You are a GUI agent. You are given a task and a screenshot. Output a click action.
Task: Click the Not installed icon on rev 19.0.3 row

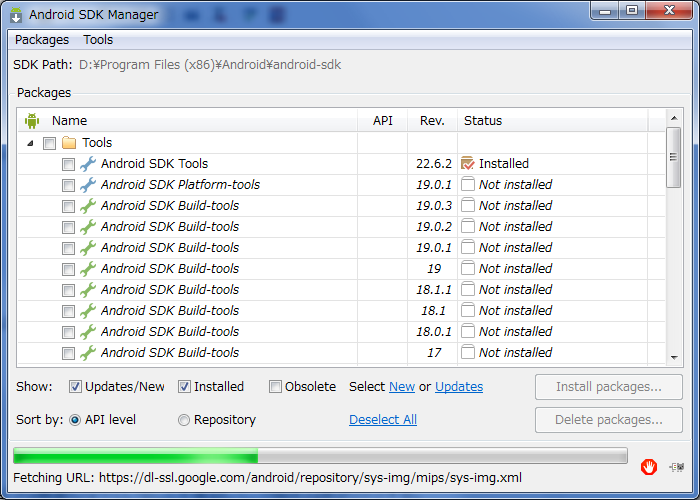[x=467, y=205]
